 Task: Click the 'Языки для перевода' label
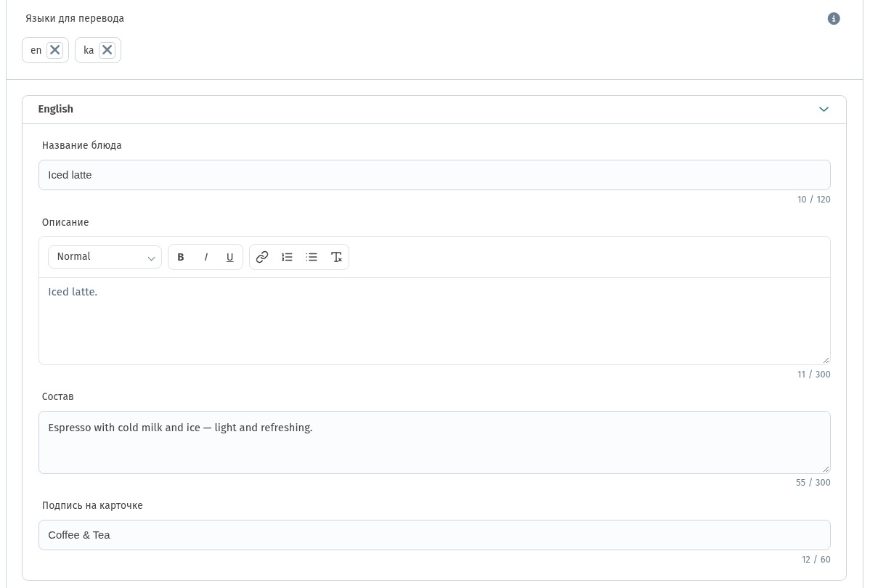(x=75, y=19)
